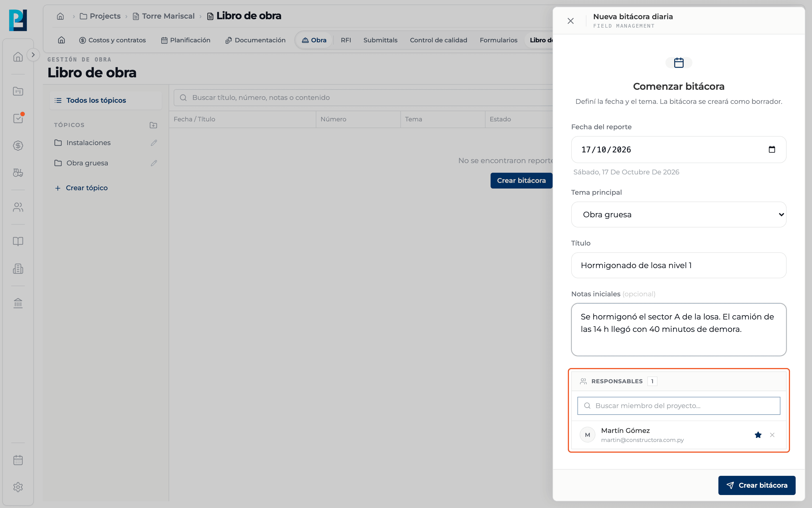Switch to Submittals sub-tab
Image resolution: width=812 pixels, height=508 pixels.
(380, 40)
